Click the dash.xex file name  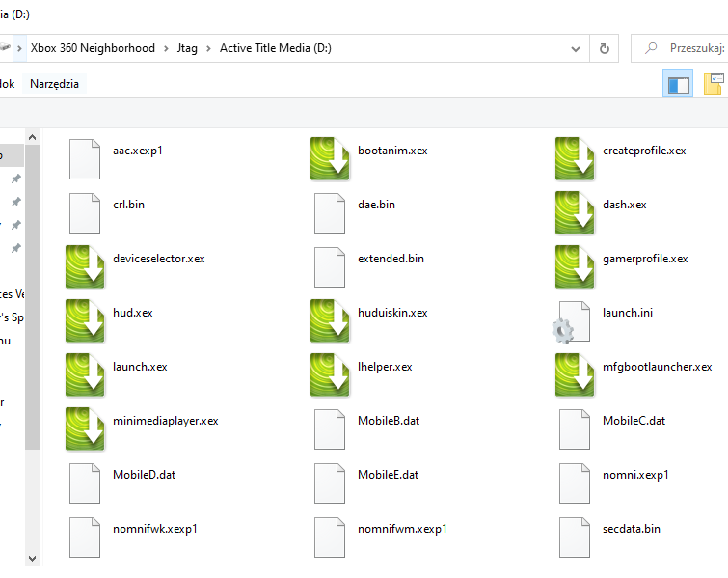click(625, 205)
